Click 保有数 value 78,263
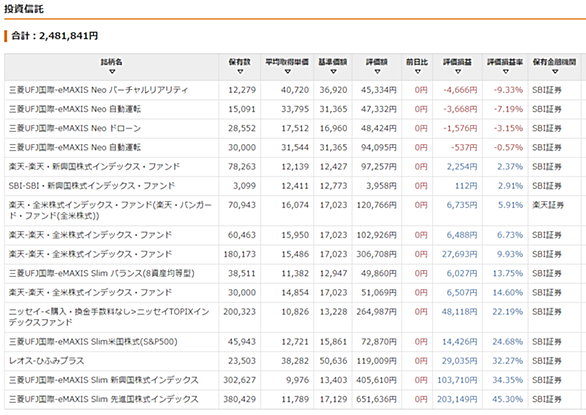586x415 pixels. pos(242,166)
